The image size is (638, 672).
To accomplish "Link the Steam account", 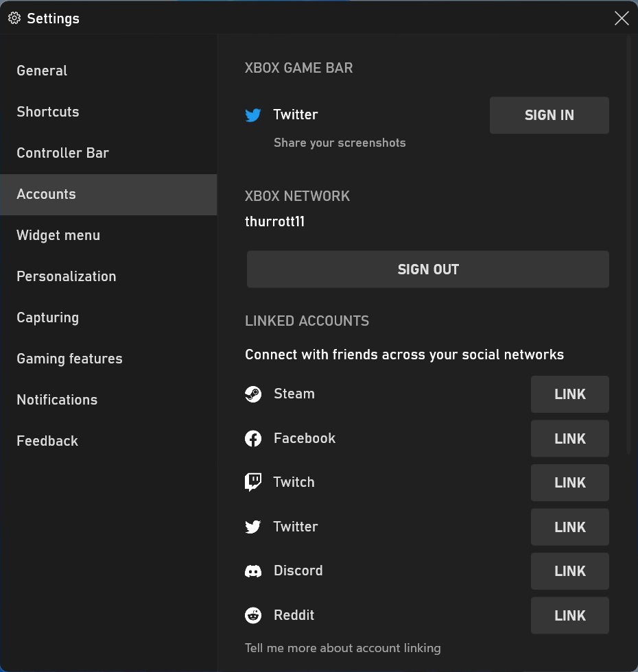I will [x=569, y=394].
